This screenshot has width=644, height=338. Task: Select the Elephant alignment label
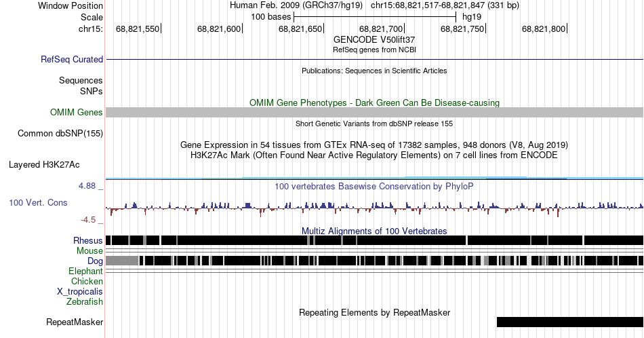coord(85,271)
